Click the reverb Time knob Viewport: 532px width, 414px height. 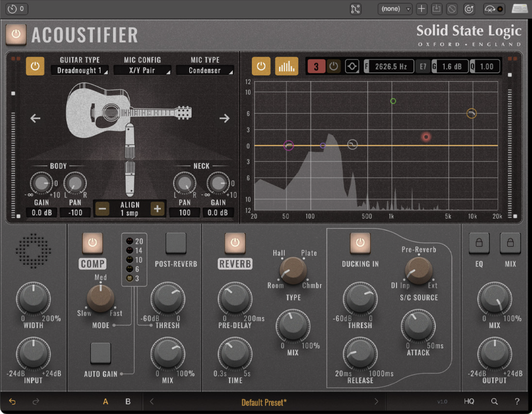235,354
